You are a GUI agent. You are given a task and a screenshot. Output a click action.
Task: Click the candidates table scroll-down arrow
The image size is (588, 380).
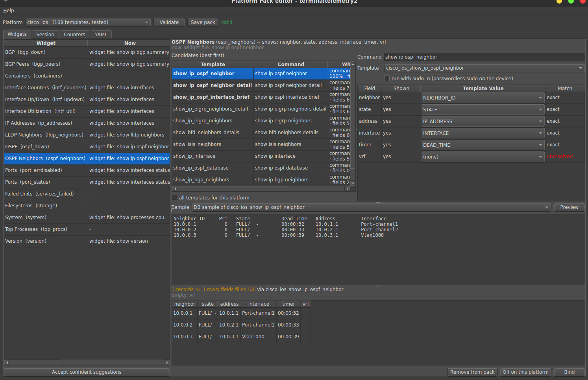click(x=353, y=183)
